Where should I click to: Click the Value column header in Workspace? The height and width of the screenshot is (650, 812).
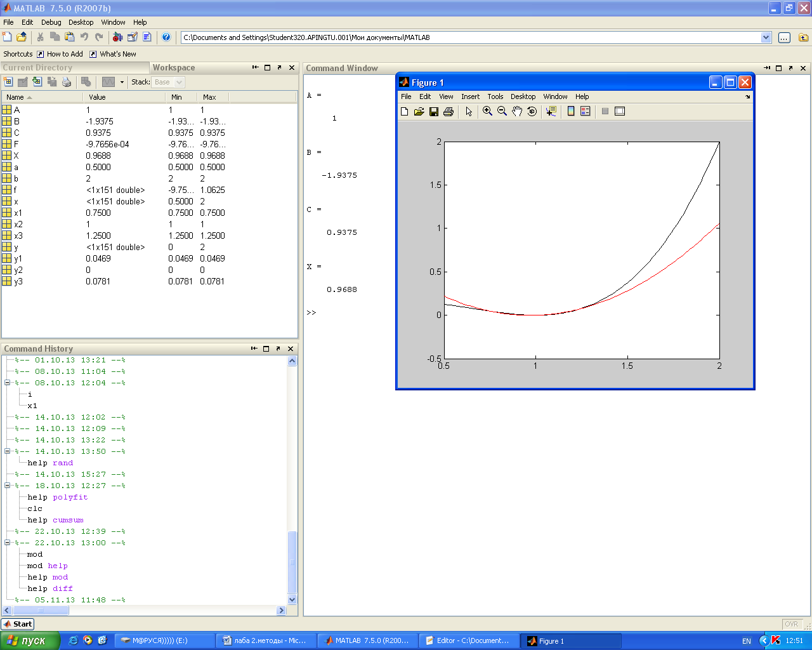pos(124,97)
